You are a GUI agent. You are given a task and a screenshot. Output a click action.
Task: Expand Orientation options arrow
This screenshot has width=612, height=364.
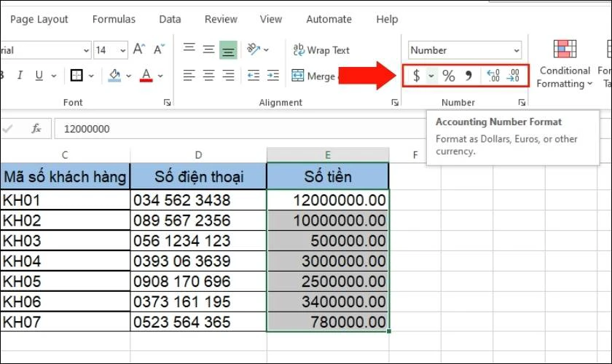[266, 50]
